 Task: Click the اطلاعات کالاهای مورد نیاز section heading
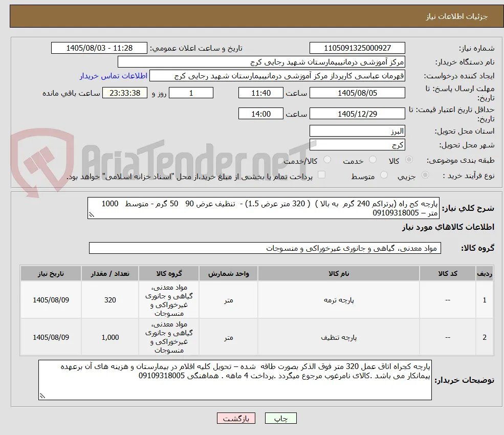pos(448,227)
